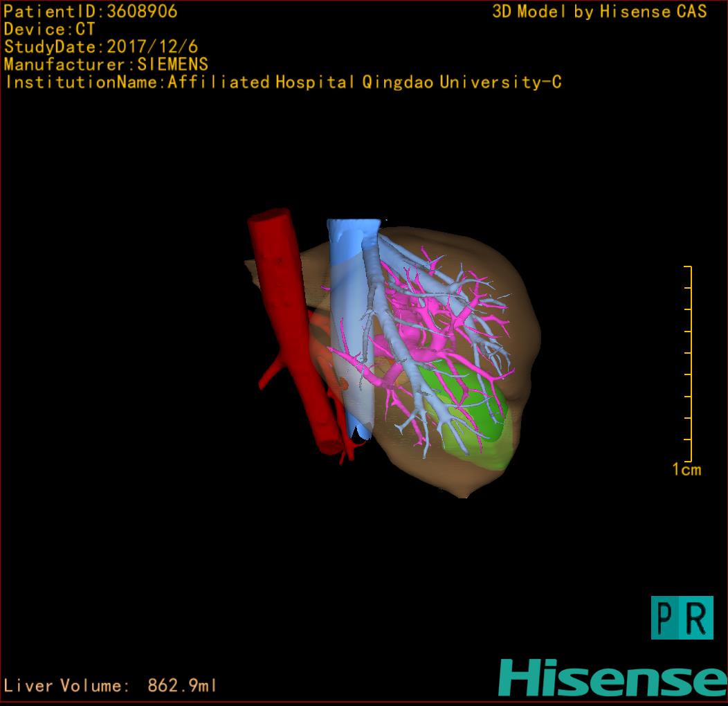Screen dimensions: 728x706
Task: Select the Manufacturer:SIEMENS text
Action: pos(106,64)
